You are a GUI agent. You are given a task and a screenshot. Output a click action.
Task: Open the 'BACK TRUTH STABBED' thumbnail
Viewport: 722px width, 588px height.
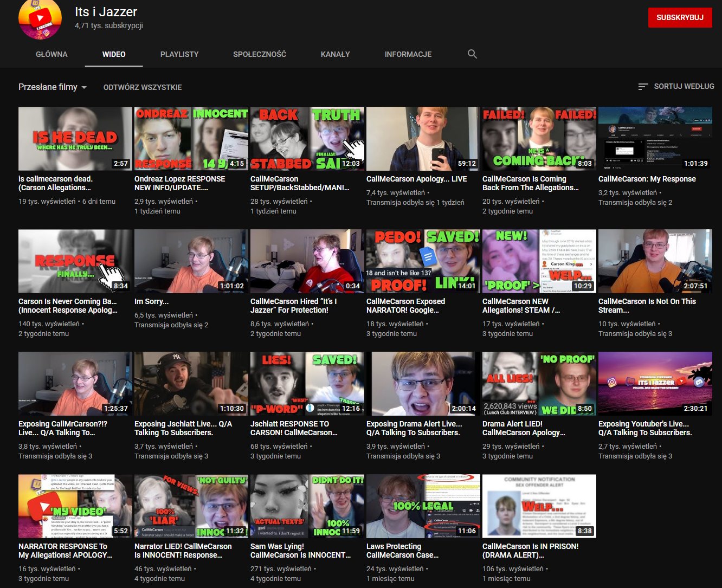point(307,139)
